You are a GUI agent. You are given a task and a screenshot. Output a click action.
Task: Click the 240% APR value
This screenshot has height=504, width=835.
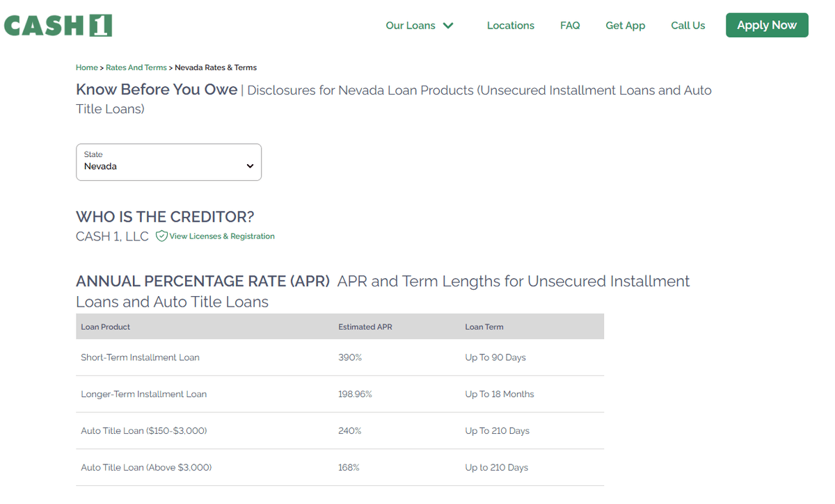click(350, 431)
